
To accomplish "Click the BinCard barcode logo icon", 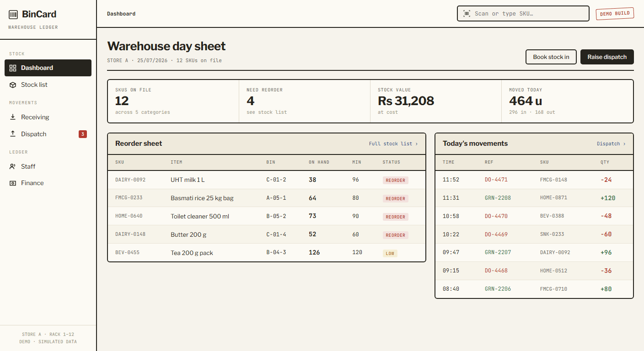I will (x=13, y=15).
